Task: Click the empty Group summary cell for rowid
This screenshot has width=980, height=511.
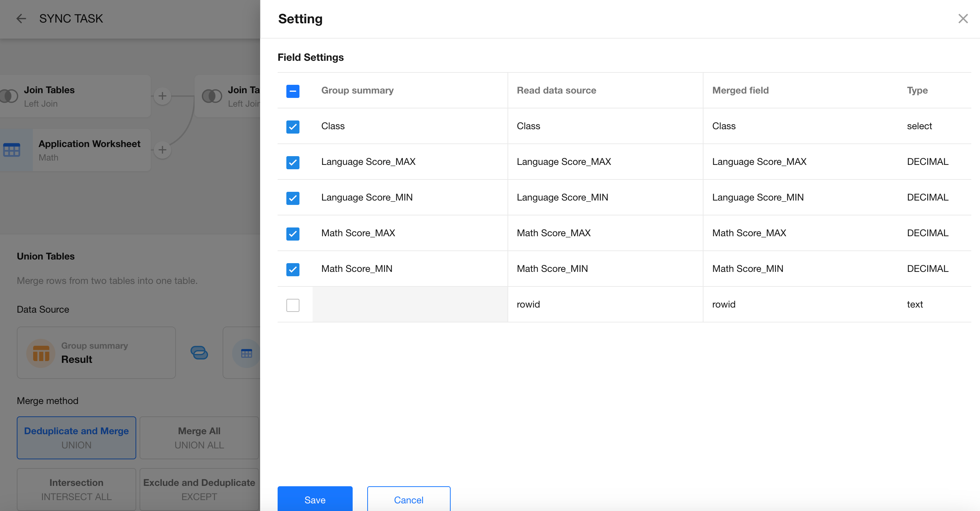Action: point(410,304)
